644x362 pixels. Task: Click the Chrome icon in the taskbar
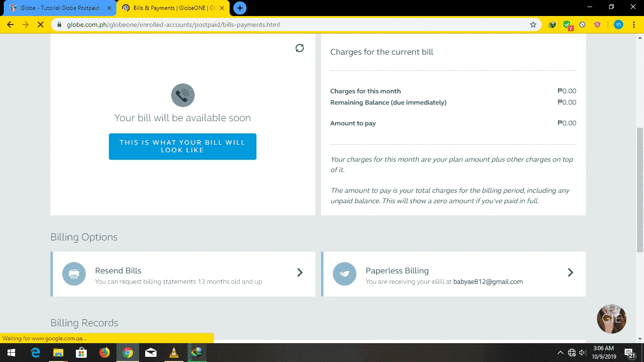click(x=128, y=353)
